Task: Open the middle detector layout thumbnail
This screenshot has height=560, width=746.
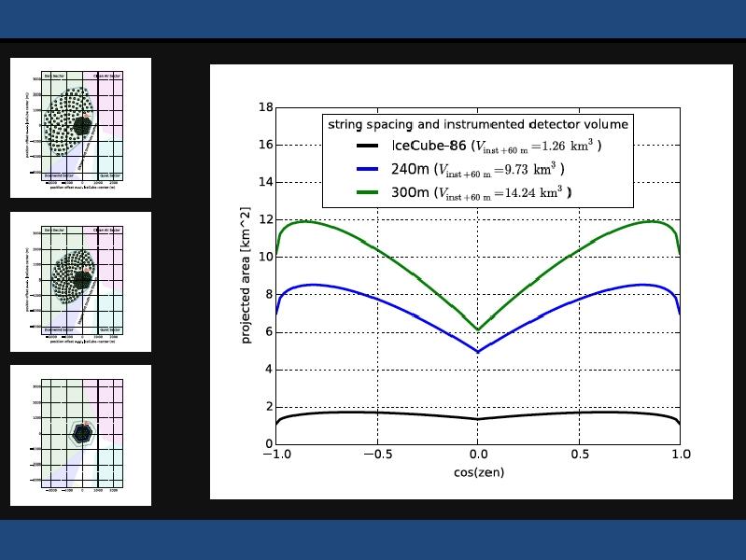Action: click(80, 282)
